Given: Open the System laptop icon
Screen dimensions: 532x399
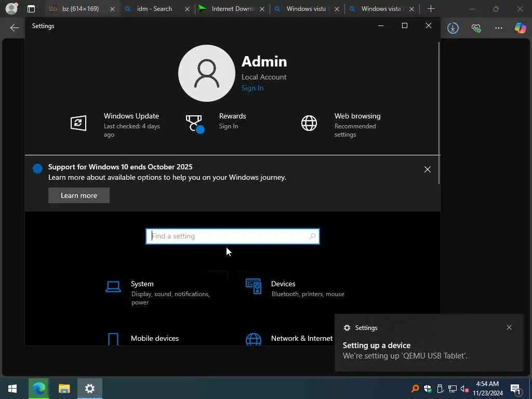Looking at the screenshot, I should [113, 287].
